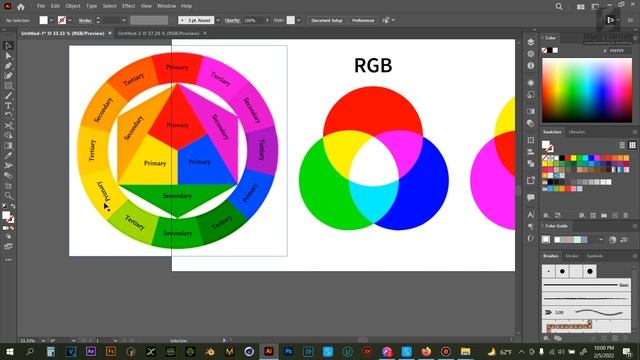The image size is (640, 360).
Task: Open the Arrange Documents icon
Action: 580,6
